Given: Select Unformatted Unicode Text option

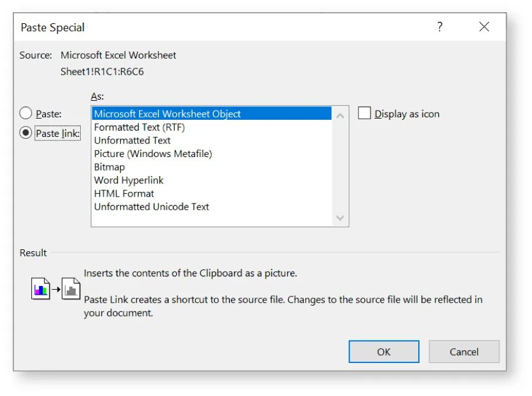Looking at the screenshot, I should [x=152, y=207].
